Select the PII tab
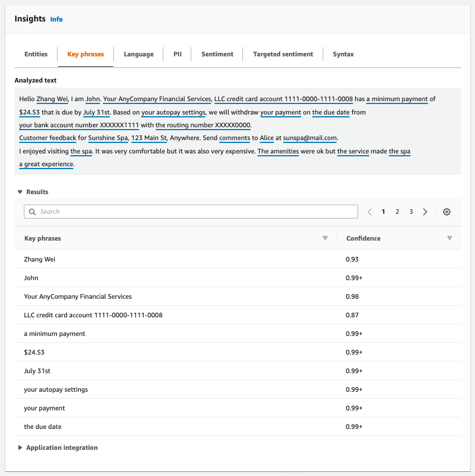 tap(177, 54)
